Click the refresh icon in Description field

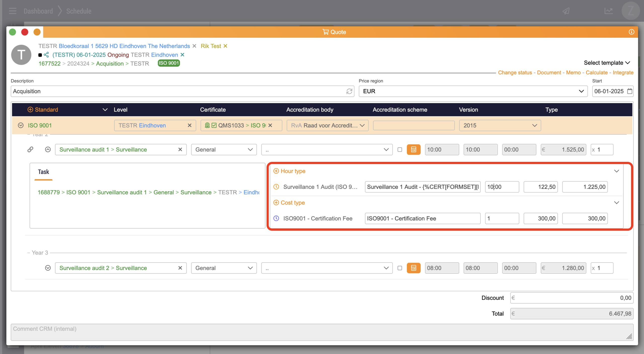[349, 91]
